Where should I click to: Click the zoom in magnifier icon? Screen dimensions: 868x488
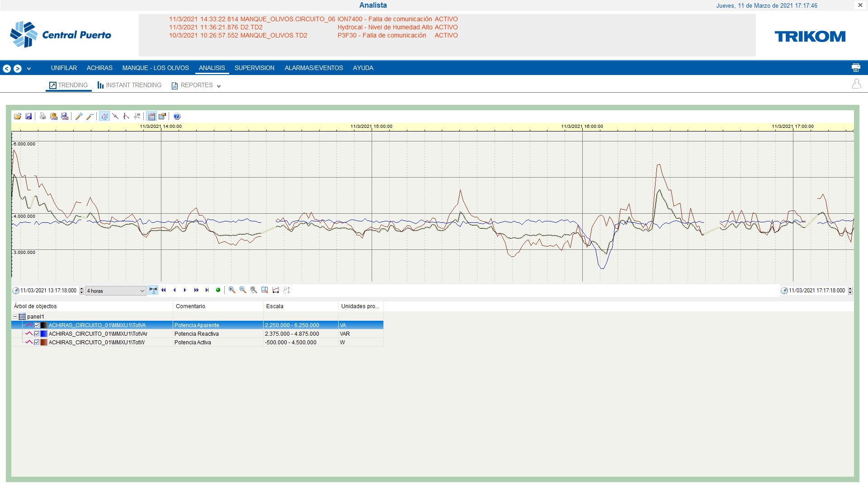pyautogui.click(x=232, y=290)
